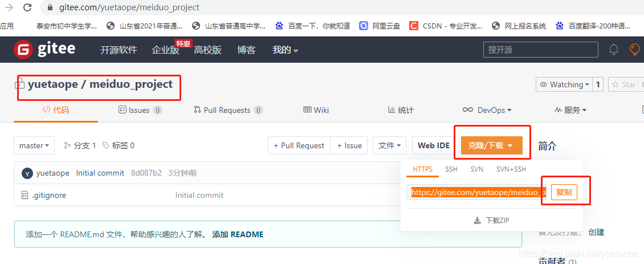Click the Baidu bookmark paw icon
644x264 pixels.
coord(279,26)
